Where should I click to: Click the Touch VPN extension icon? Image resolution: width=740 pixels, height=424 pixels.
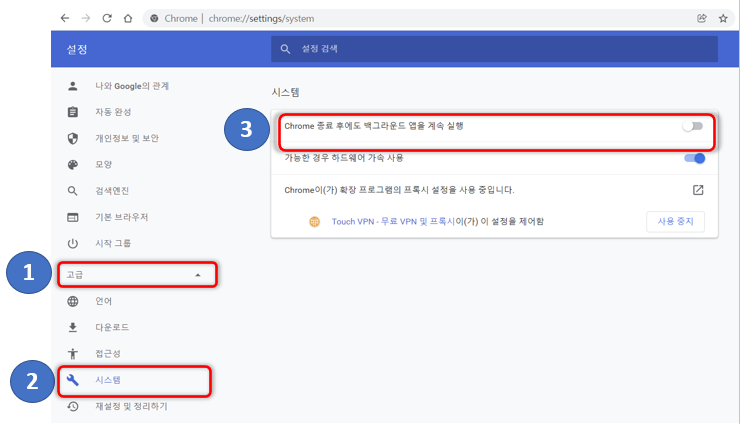[x=314, y=221]
